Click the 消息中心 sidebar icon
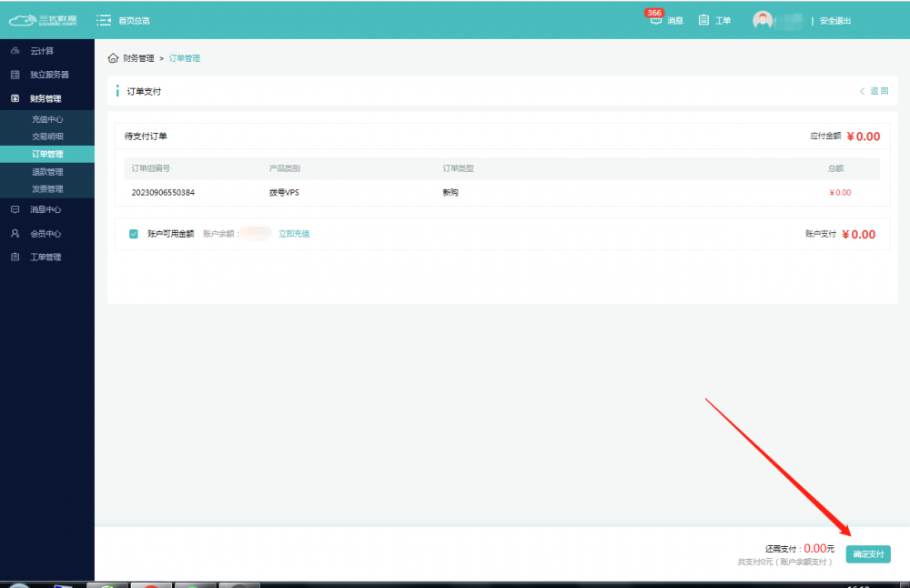The width and height of the screenshot is (910, 588). pos(15,209)
